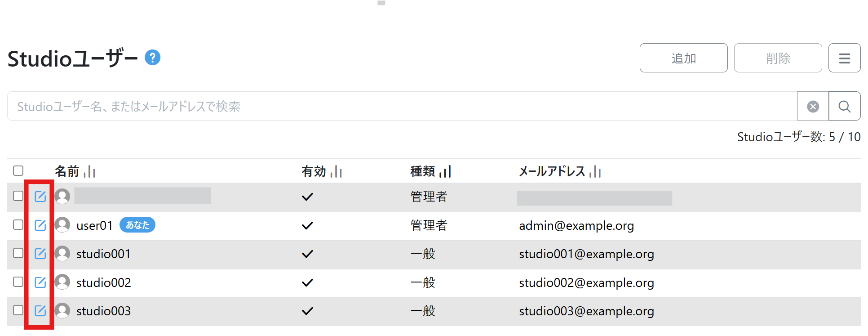868x336 pixels.
Task: Check the checkbox for studio003 row
Action: [x=18, y=310]
